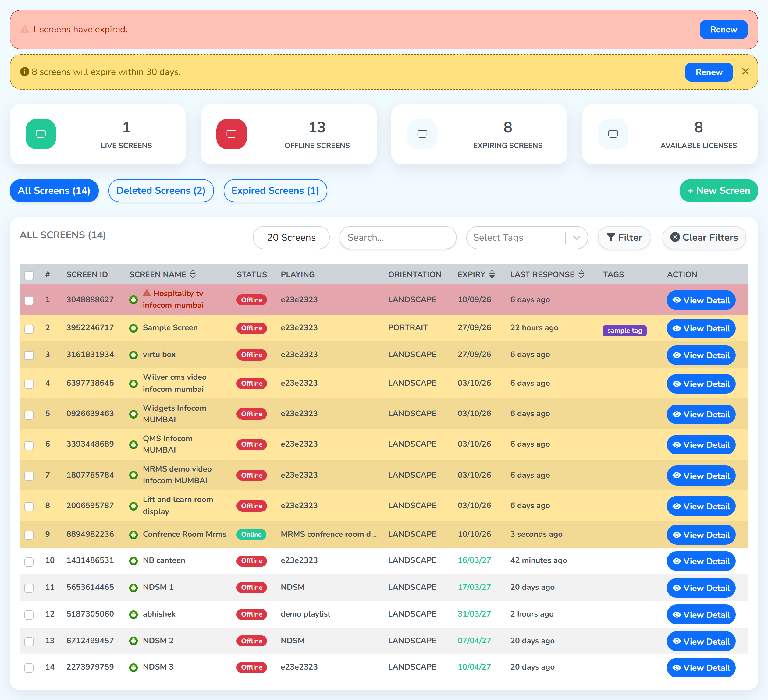The width and height of the screenshot is (768, 700).
Task: Check the box for NDSM 3 row
Action: (x=29, y=668)
